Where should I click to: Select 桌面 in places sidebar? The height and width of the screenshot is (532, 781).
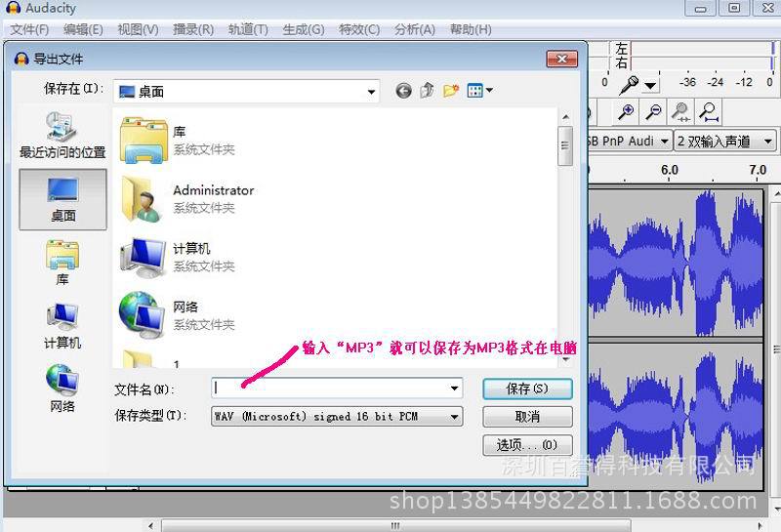coord(62,199)
